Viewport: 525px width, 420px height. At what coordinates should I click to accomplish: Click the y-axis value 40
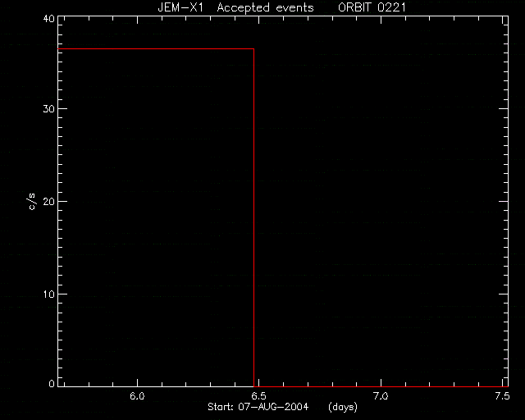click(x=49, y=18)
